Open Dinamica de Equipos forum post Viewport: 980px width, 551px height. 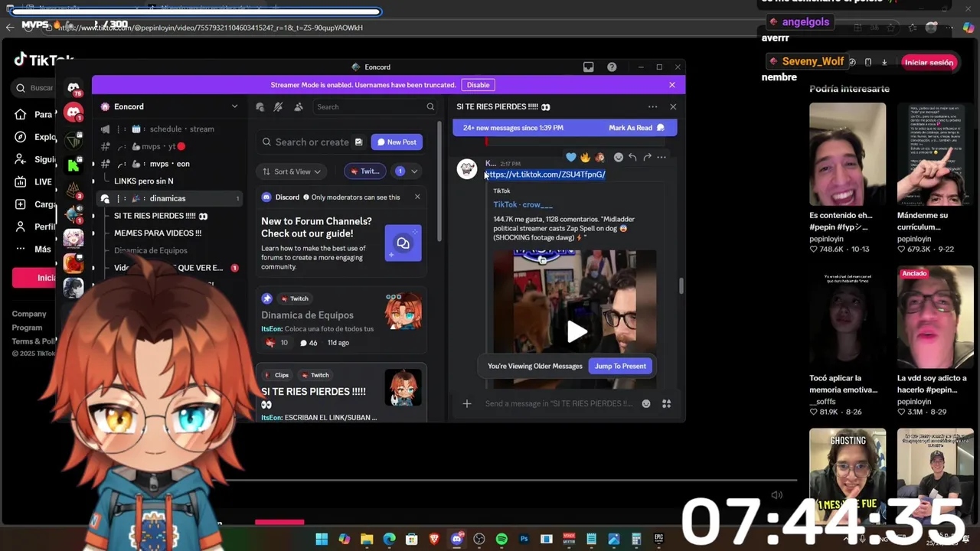341,321
